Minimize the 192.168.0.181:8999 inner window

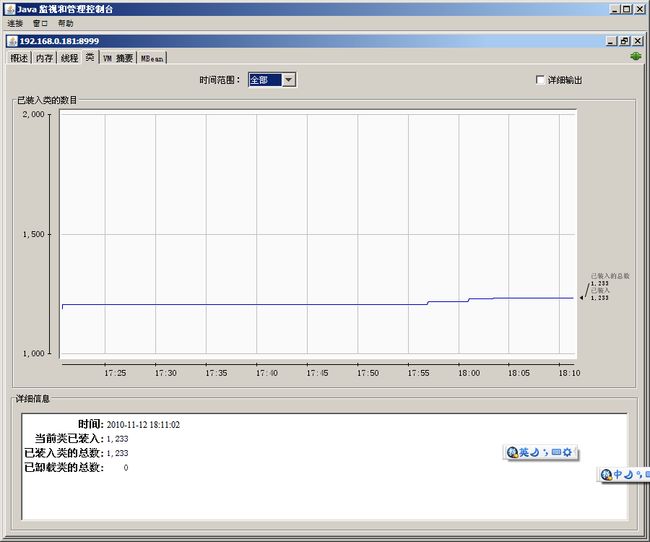[611, 41]
